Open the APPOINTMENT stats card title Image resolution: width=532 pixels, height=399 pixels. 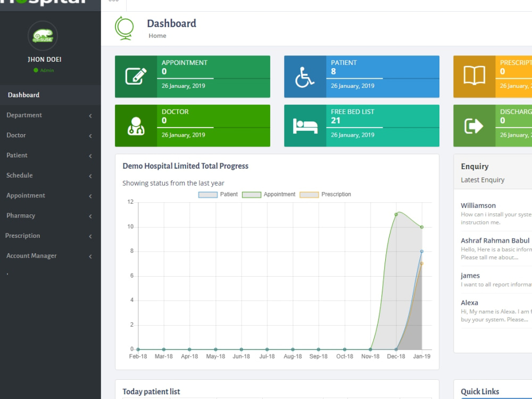[184, 62]
